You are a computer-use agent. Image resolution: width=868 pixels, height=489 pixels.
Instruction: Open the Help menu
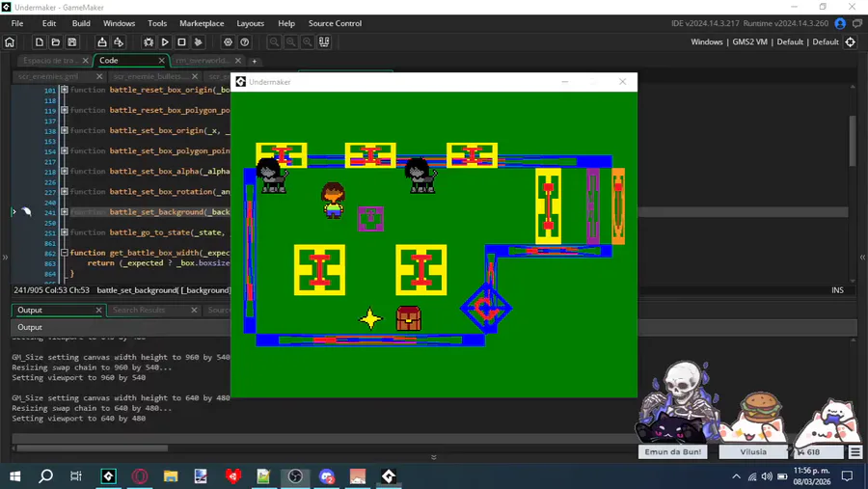coord(286,23)
